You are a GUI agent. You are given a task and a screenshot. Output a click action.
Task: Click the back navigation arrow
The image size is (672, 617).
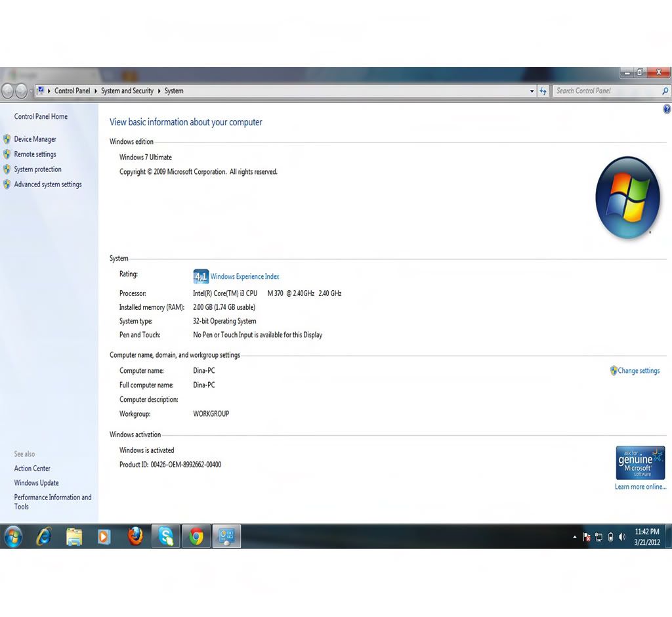point(8,91)
